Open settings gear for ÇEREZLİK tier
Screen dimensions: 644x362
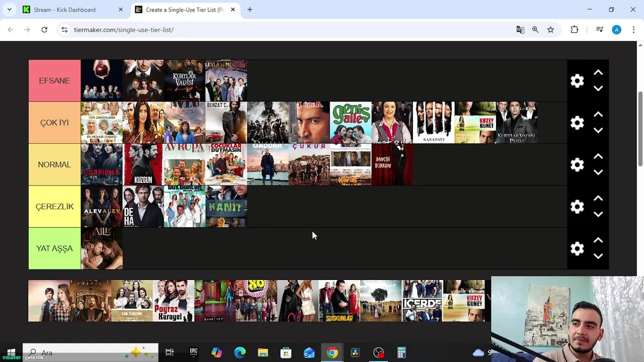[x=577, y=207]
